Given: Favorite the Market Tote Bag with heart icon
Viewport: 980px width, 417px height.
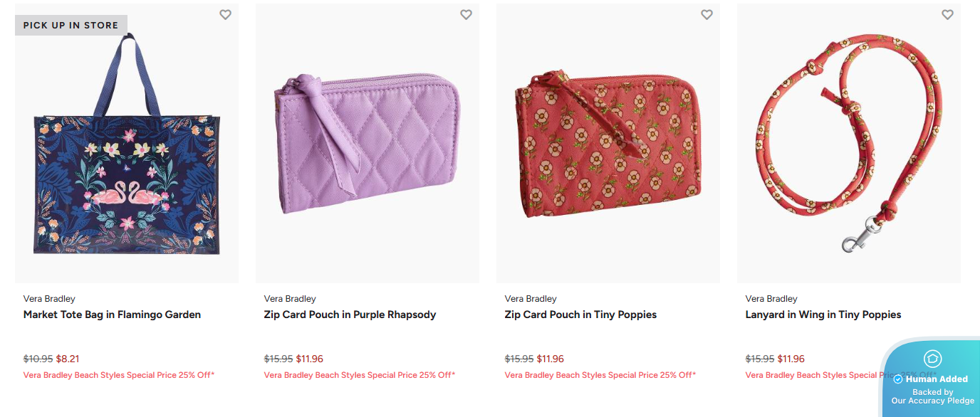Looking at the screenshot, I should coord(225,15).
